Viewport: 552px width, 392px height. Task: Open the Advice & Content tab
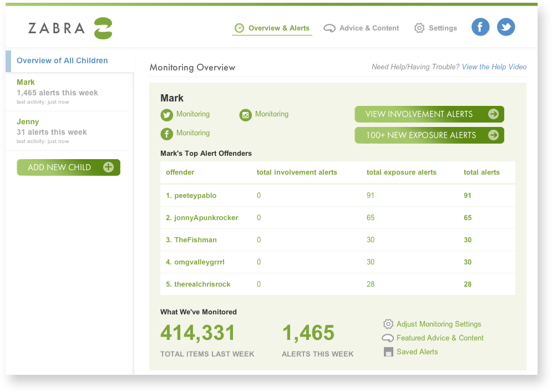tap(361, 28)
